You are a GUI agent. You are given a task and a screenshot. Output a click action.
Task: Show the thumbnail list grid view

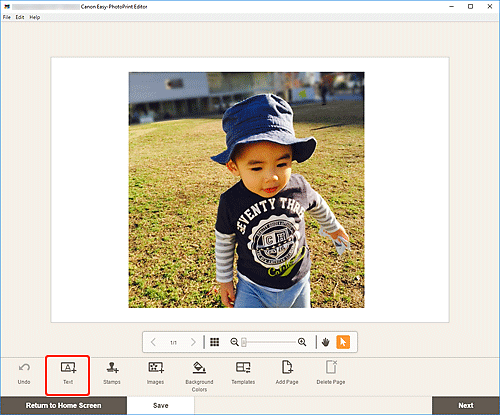click(x=215, y=342)
